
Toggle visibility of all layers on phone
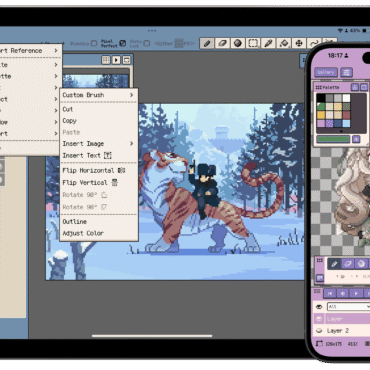(319, 307)
